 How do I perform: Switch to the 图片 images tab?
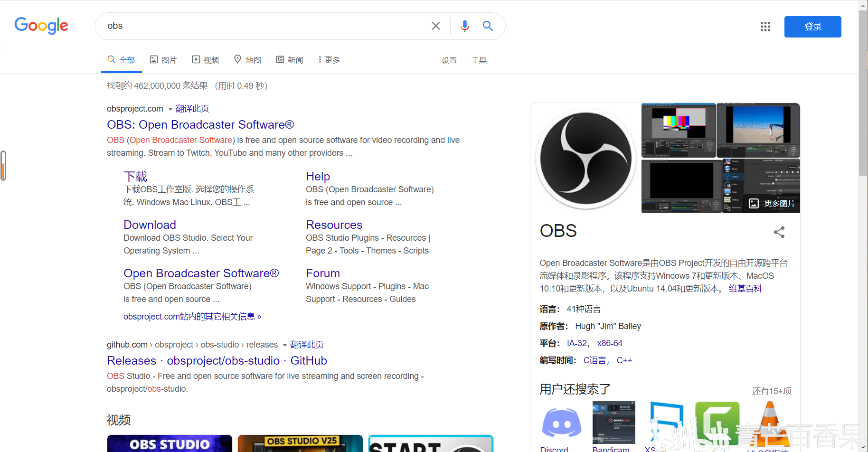tap(163, 60)
